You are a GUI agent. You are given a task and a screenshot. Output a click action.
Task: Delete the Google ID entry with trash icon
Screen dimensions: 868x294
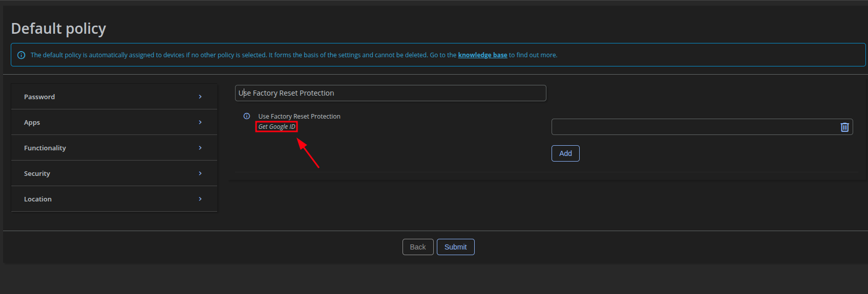point(844,127)
